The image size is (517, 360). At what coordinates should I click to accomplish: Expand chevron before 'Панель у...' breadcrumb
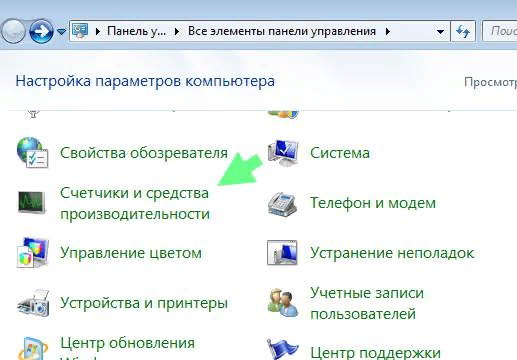click(x=98, y=32)
